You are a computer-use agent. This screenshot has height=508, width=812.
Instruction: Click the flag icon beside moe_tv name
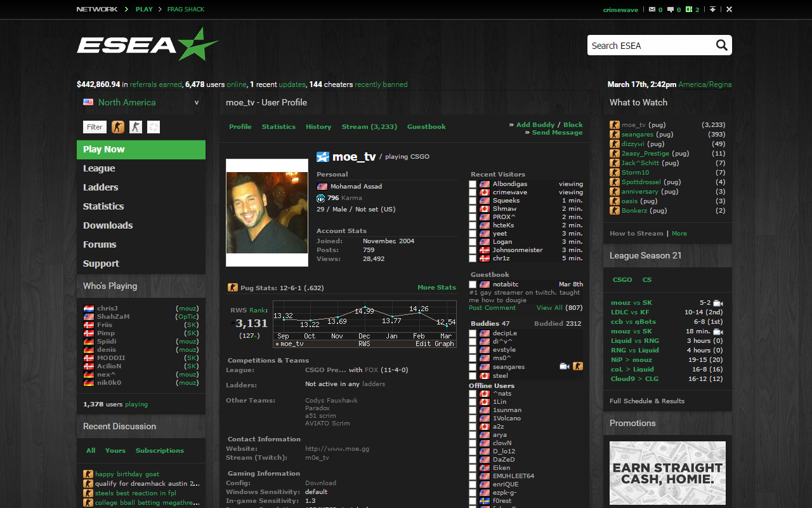[323, 157]
